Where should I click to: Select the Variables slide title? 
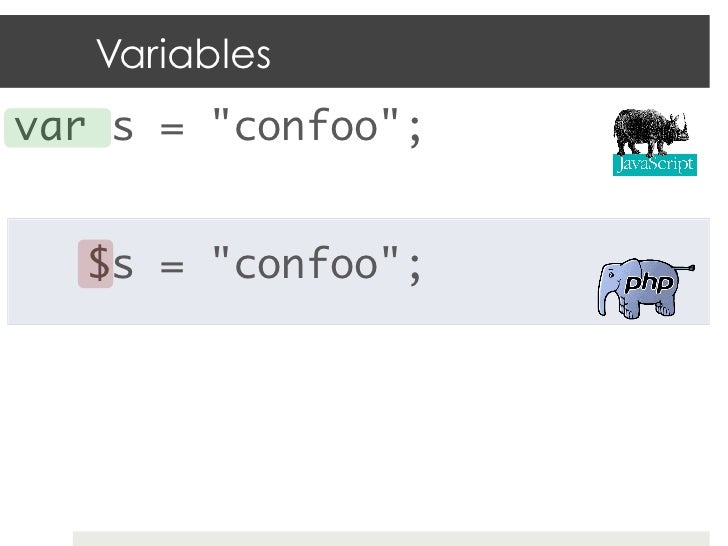(184, 54)
